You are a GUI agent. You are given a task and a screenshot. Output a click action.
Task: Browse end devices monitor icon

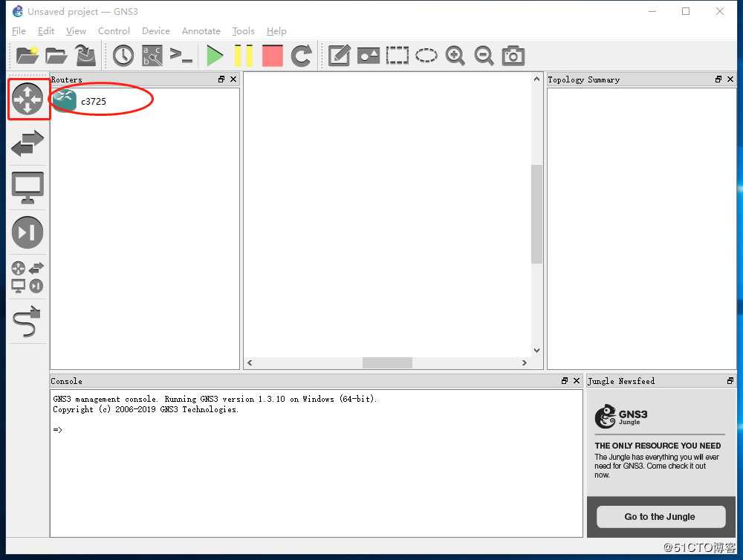[27, 188]
